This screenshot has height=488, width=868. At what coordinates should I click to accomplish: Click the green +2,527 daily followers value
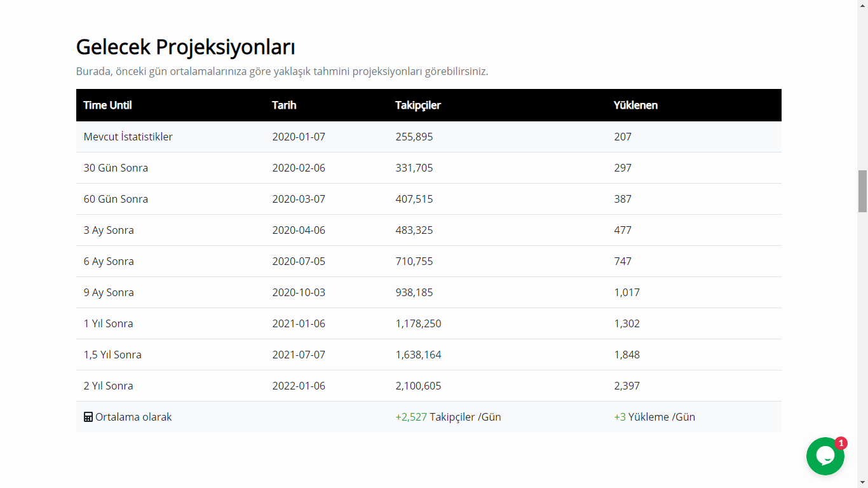[x=411, y=417]
